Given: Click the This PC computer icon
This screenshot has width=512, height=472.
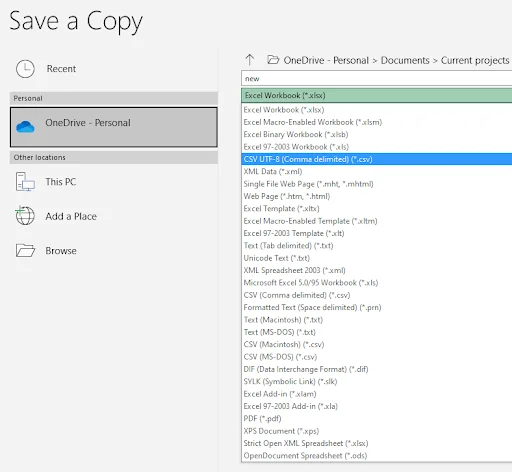Looking at the screenshot, I should (x=25, y=182).
